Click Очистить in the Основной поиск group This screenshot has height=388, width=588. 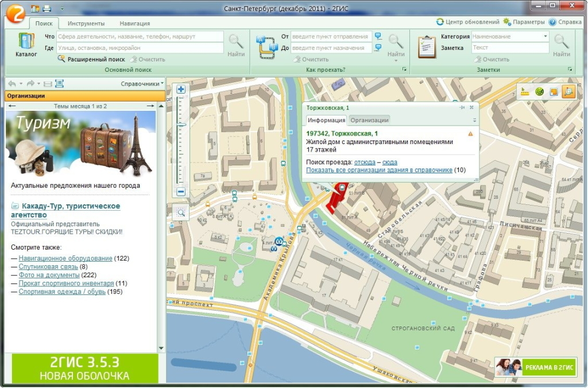click(x=148, y=59)
